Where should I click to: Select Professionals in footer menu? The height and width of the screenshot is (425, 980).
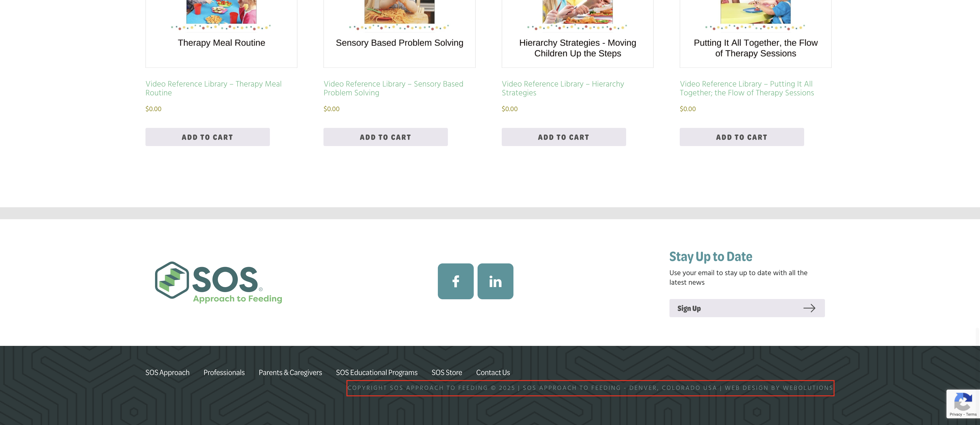224,373
